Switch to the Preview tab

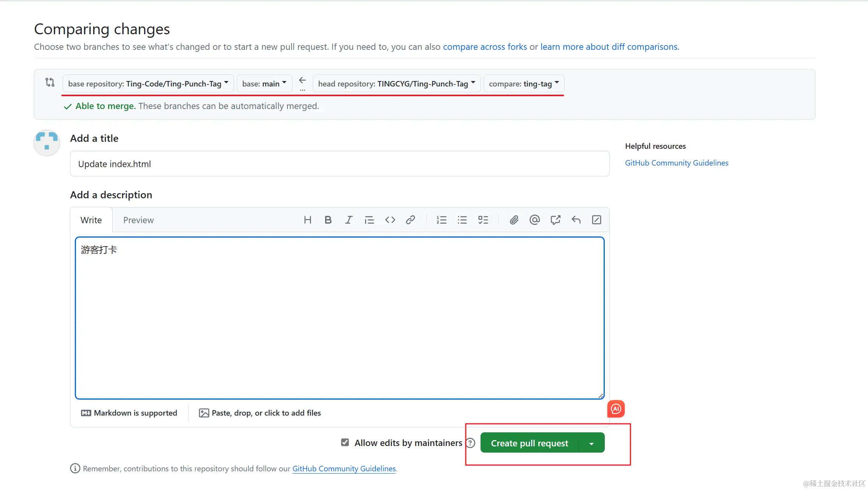pos(138,220)
